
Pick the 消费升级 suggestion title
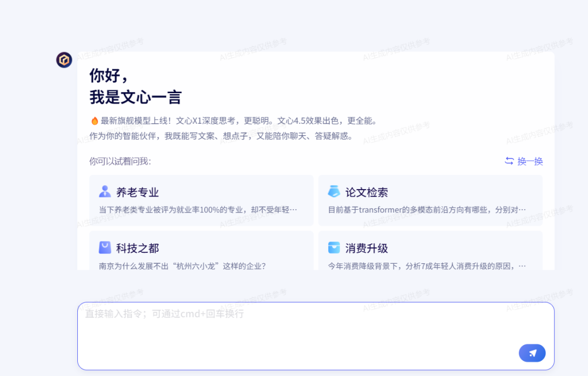point(366,248)
